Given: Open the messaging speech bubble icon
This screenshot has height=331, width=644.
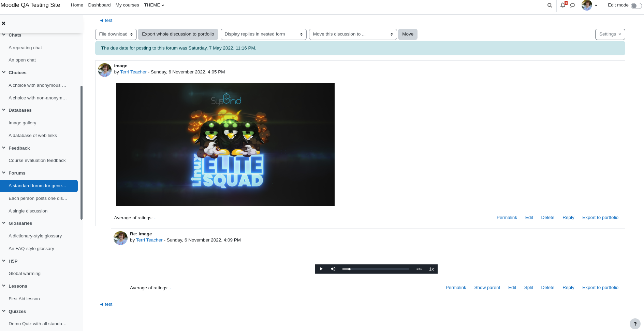Looking at the screenshot, I should [573, 5].
